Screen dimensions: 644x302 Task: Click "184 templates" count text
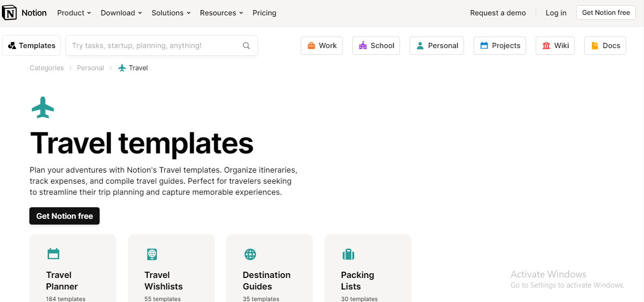[x=66, y=299]
